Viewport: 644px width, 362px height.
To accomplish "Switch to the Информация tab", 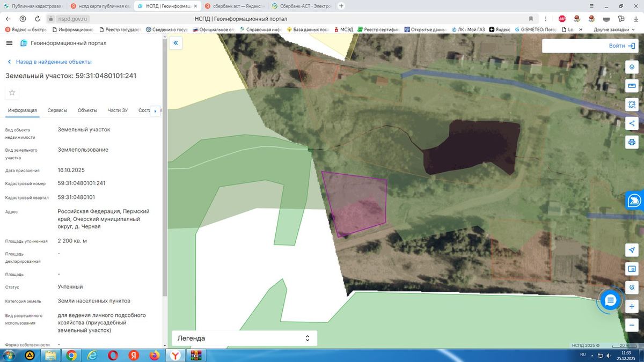I will click(x=23, y=110).
